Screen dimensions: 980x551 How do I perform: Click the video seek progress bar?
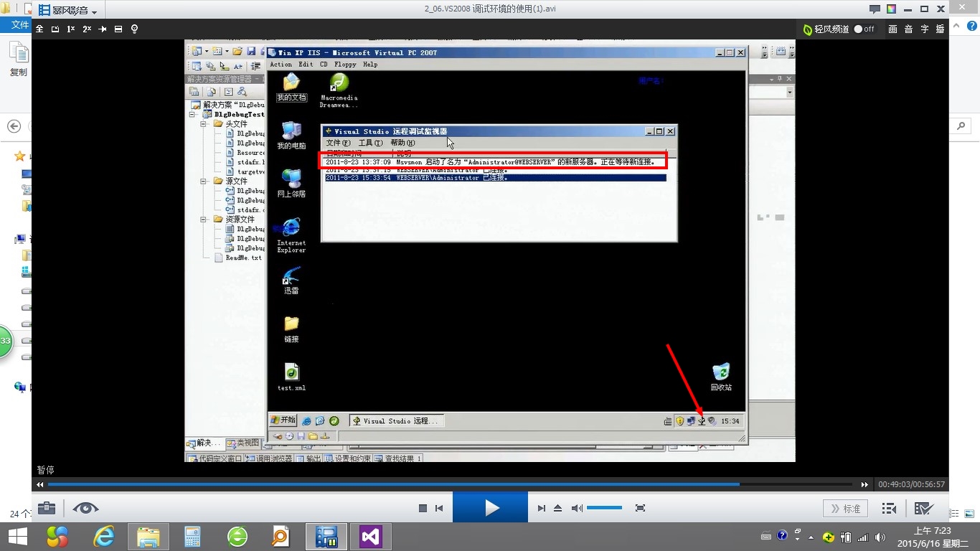[x=451, y=484]
